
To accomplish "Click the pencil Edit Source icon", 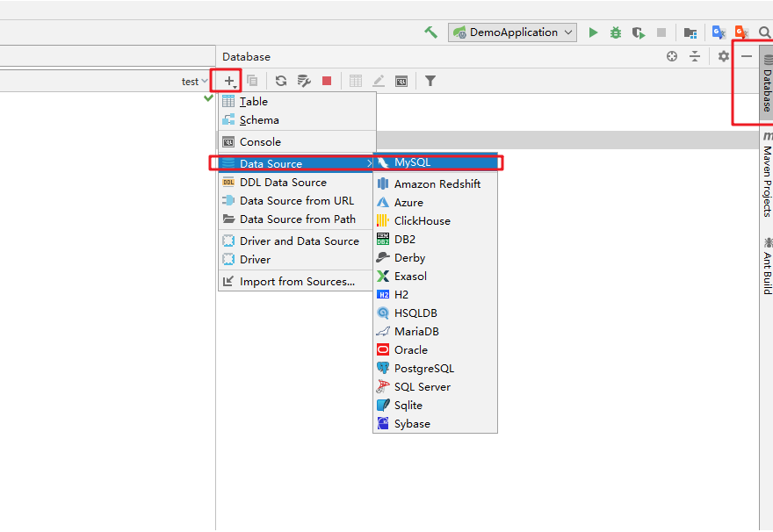I will [378, 81].
